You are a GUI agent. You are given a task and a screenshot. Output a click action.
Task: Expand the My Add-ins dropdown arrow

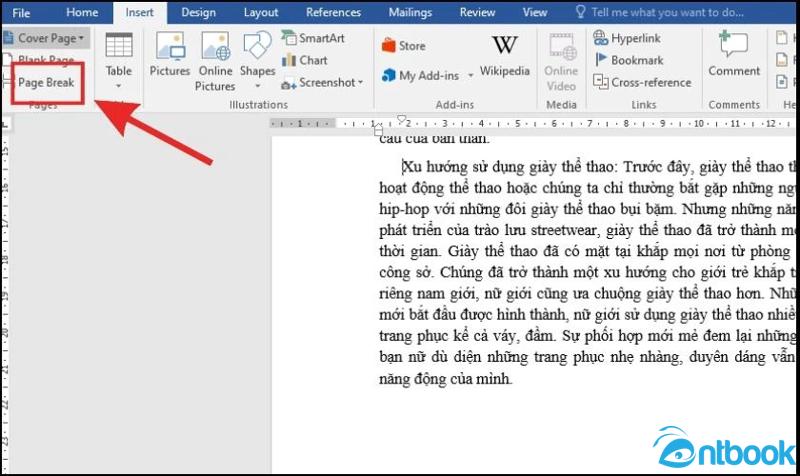470,75
